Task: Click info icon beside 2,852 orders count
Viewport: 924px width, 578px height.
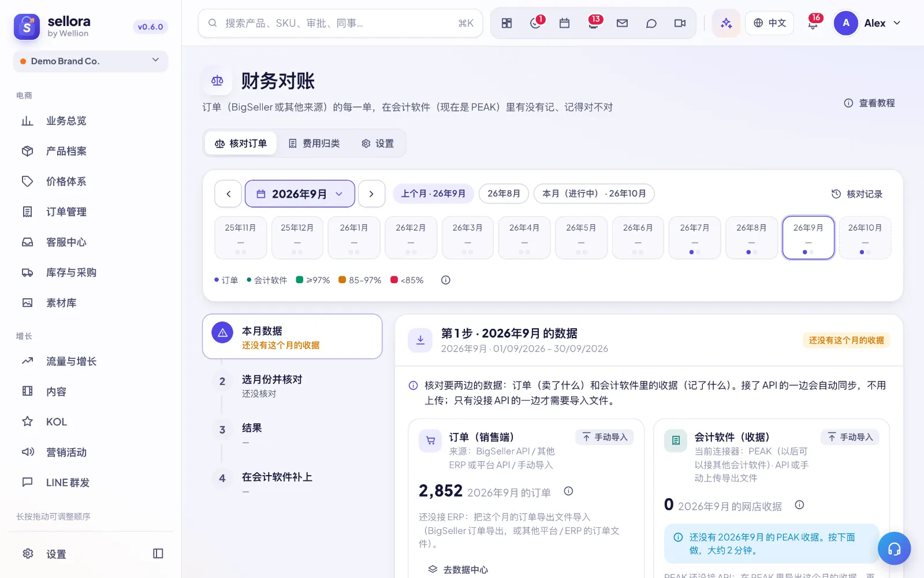Action: [x=568, y=491]
